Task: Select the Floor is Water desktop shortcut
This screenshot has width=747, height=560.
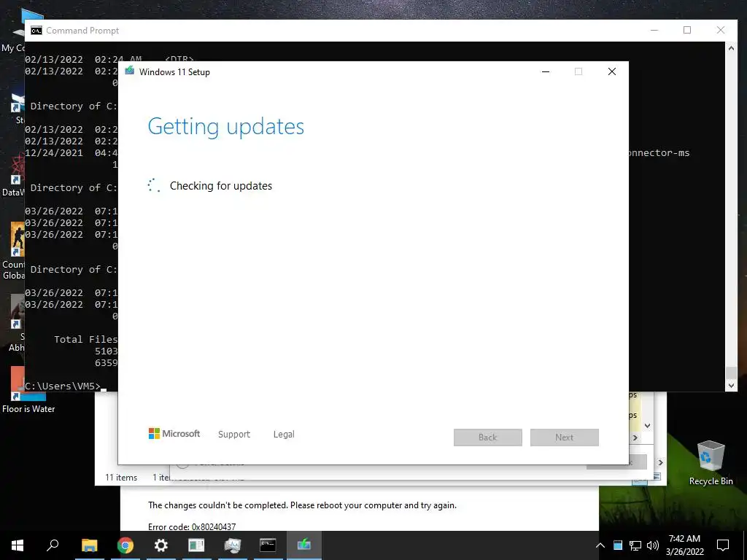Action: [28, 391]
